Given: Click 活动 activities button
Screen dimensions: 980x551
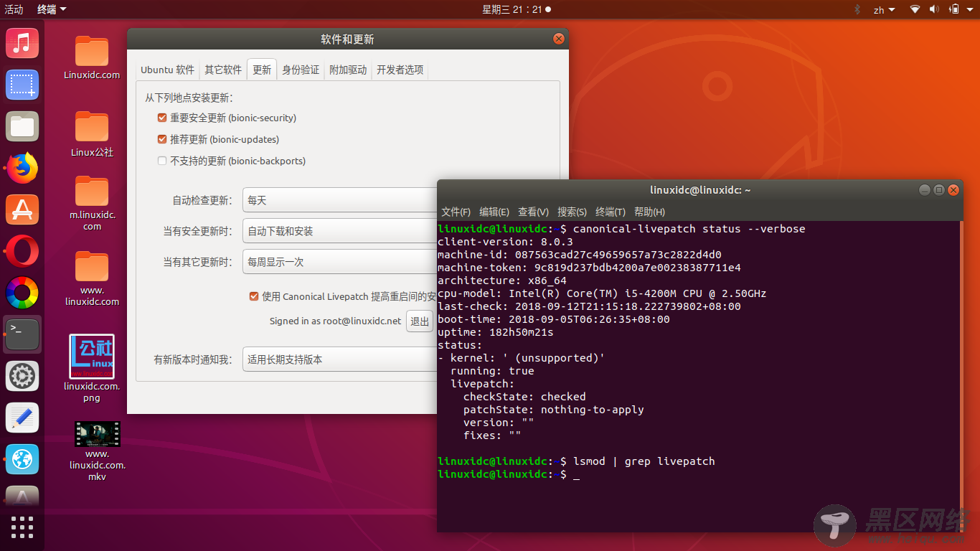Looking at the screenshot, I should click(x=14, y=9).
